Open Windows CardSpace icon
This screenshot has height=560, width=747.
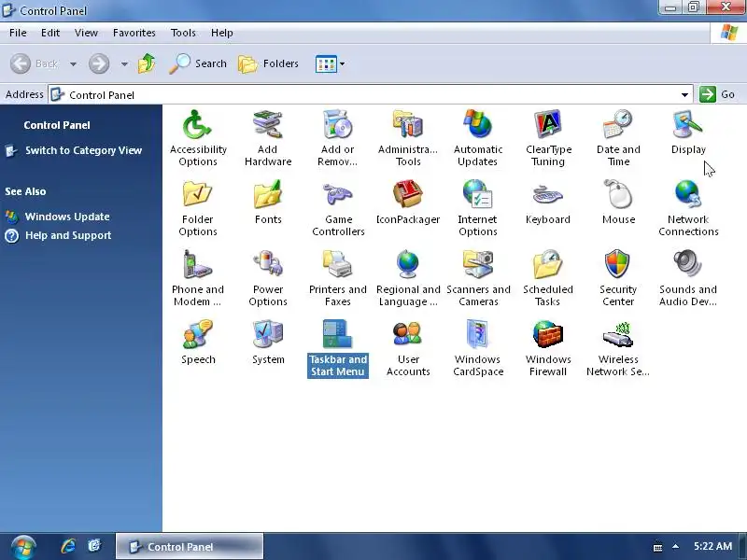[478, 348]
